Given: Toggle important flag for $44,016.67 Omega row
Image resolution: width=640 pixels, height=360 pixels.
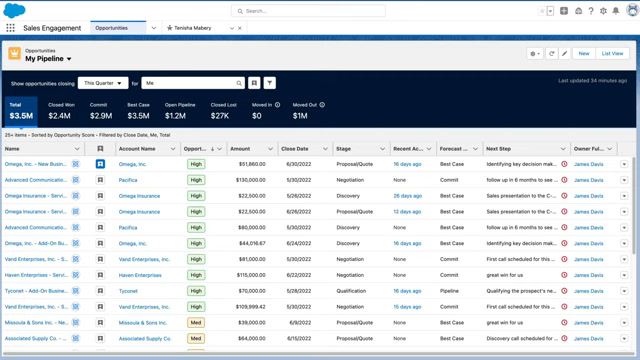Looking at the screenshot, I should 100,243.
